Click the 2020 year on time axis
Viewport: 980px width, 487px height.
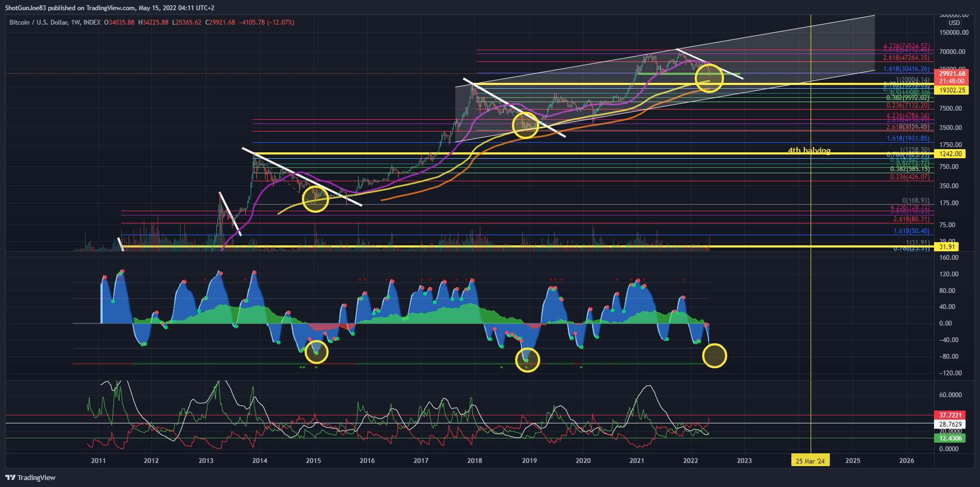point(584,461)
